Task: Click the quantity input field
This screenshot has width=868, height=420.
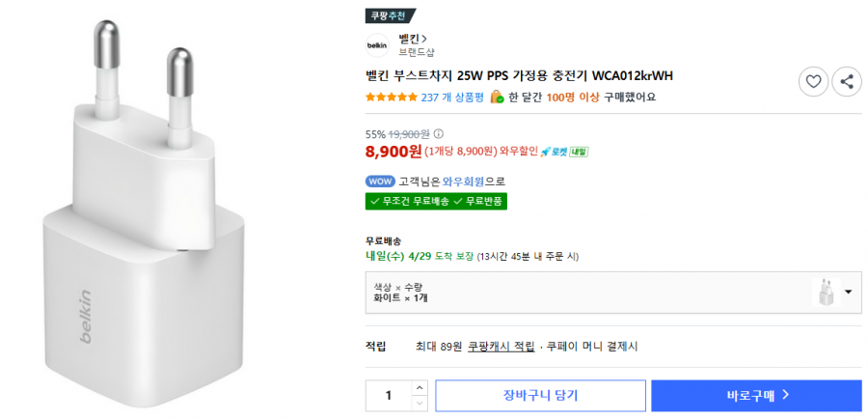Action: pos(389,395)
